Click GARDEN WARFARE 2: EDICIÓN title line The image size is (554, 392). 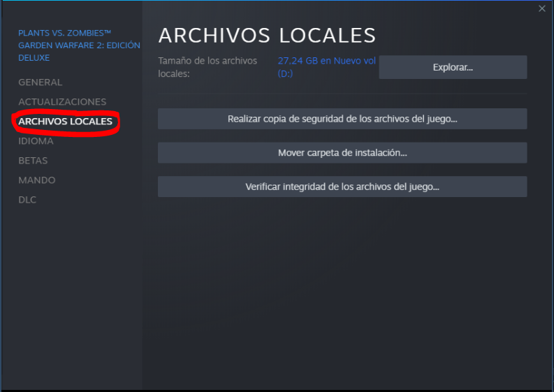pos(79,45)
